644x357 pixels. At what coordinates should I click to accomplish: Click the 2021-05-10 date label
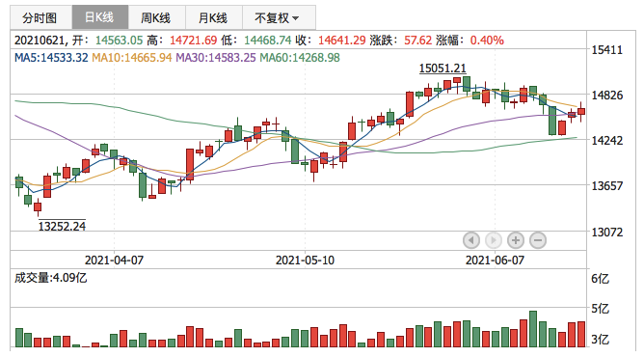305,261
